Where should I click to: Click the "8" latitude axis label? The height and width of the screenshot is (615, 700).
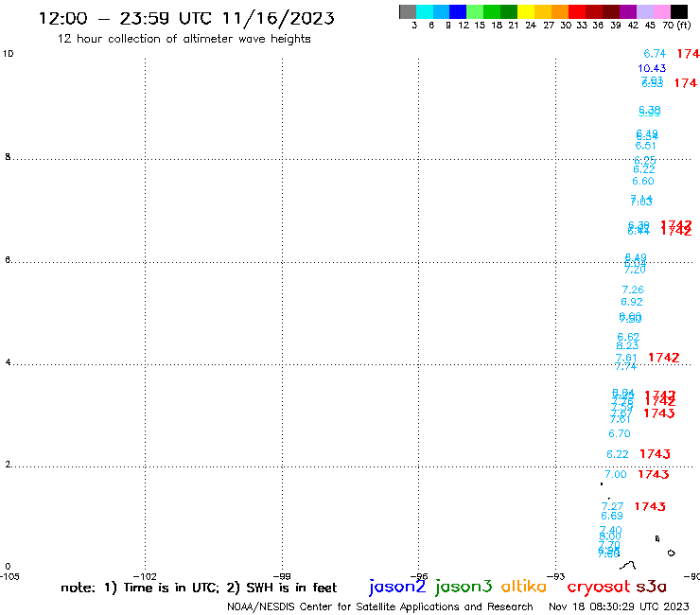tap(8, 157)
